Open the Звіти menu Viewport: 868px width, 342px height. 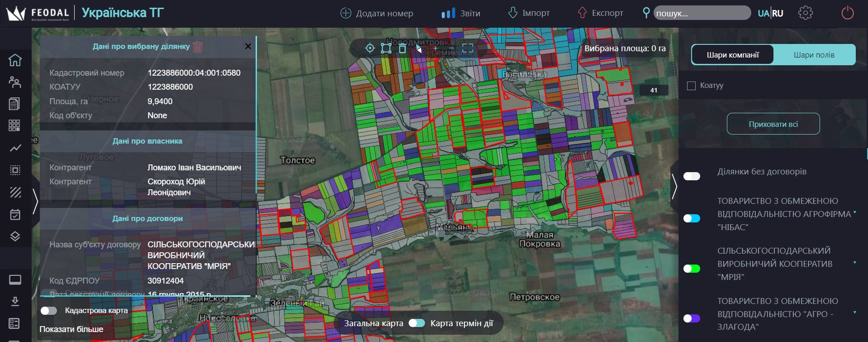(x=461, y=13)
